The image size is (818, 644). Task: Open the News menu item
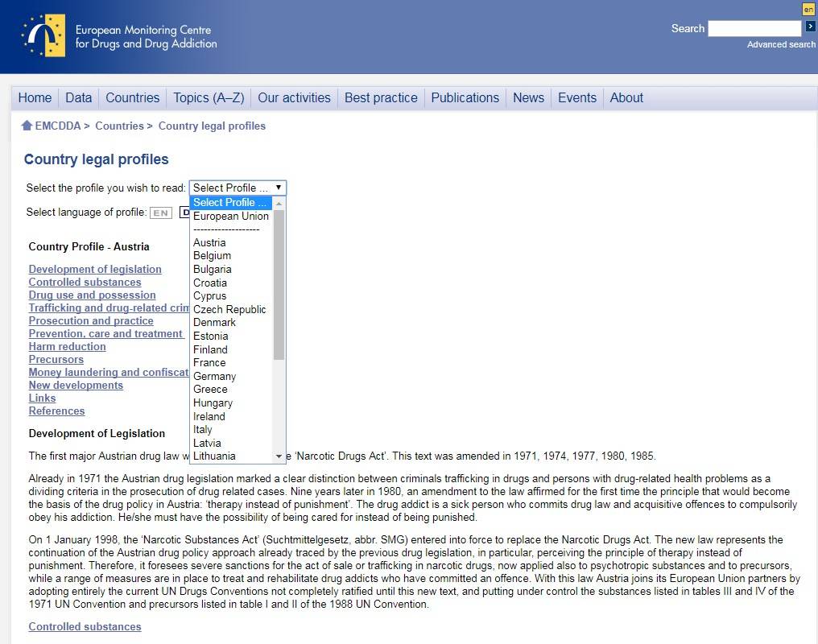tap(528, 97)
